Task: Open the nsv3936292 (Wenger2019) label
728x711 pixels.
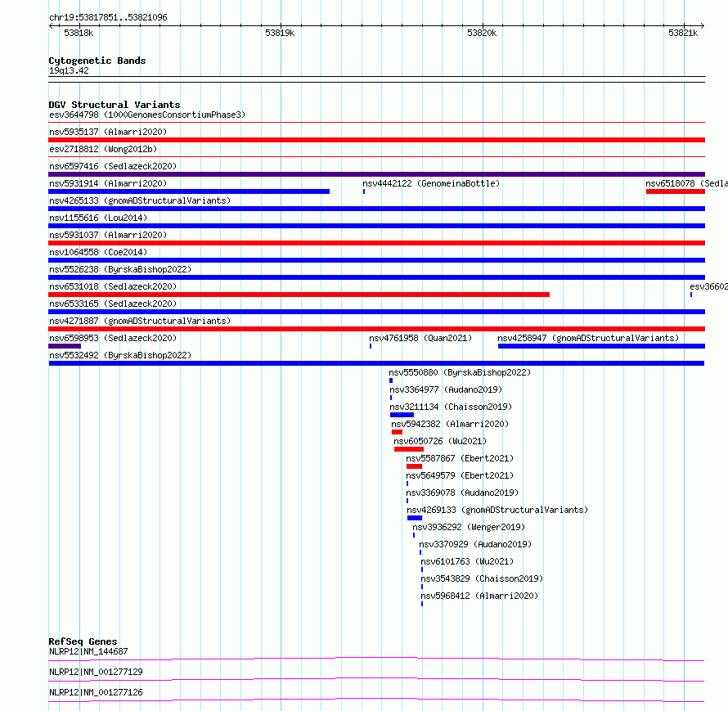Action: click(x=469, y=527)
